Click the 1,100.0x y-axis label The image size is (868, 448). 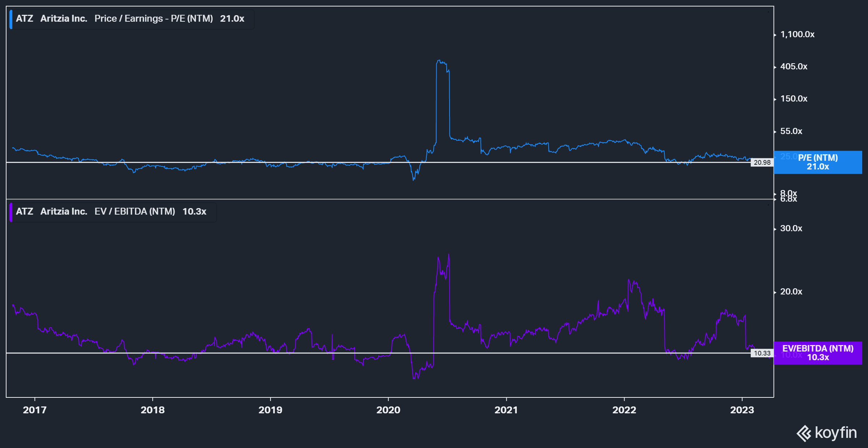coord(797,35)
